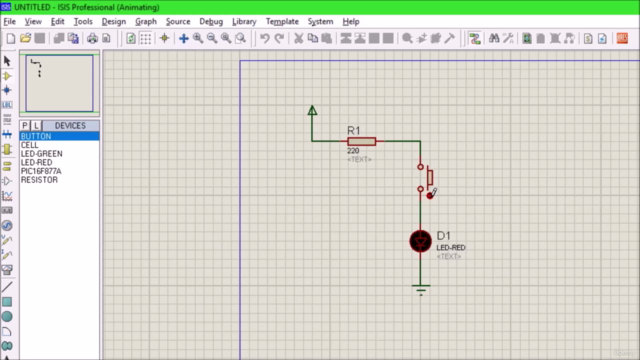This screenshot has height=360, width=640.
Task: Select the Wire Label LBL tool
Action: click(x=7, y=105)
